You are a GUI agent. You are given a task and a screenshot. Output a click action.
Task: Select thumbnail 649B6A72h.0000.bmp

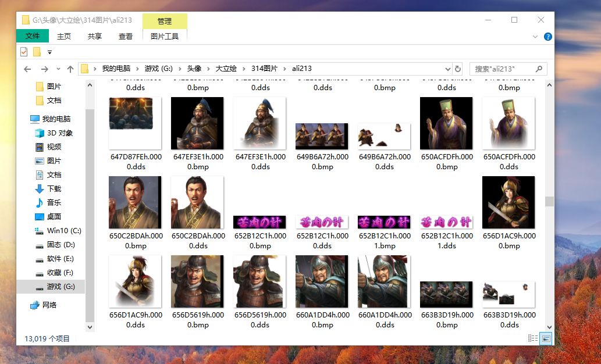point(322,137)
